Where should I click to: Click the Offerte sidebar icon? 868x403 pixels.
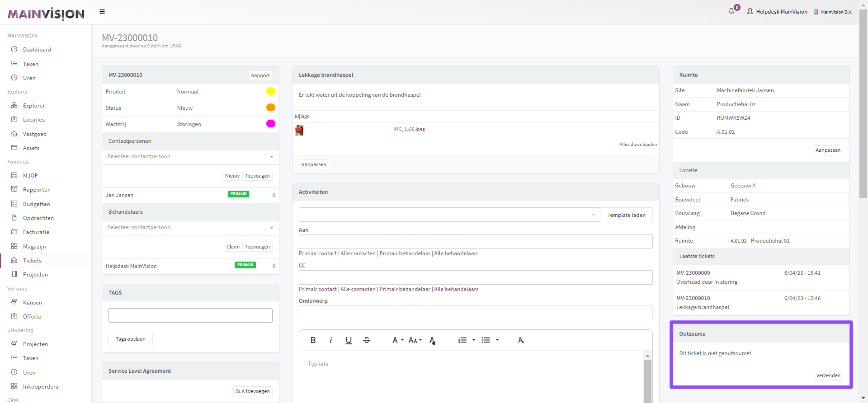point(14,316)
